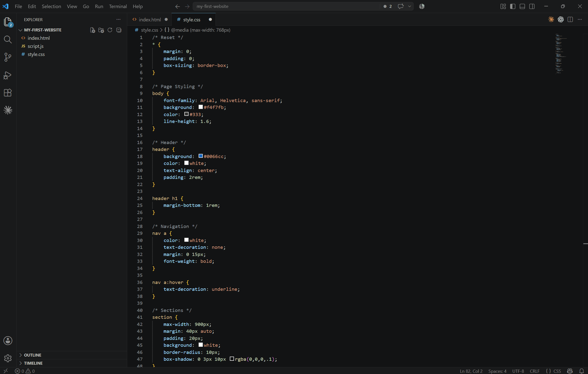Close the unsaved style.css tab dot
The width and height of the screenshot is (588, 374).
(210, 19)
